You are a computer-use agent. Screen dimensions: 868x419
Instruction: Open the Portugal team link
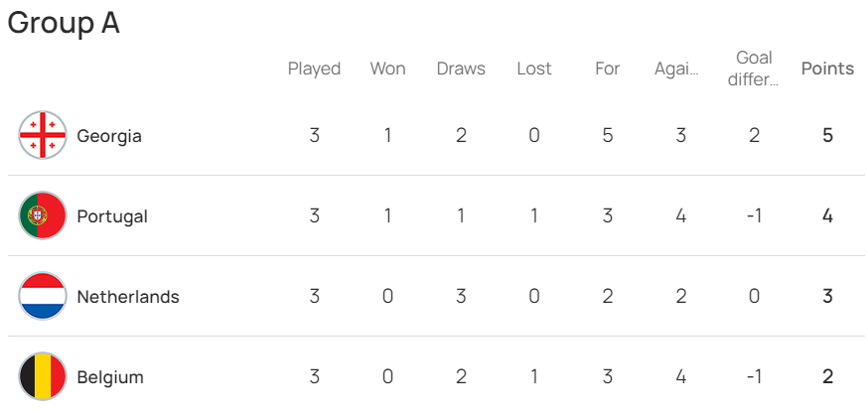tap(112, 216)
